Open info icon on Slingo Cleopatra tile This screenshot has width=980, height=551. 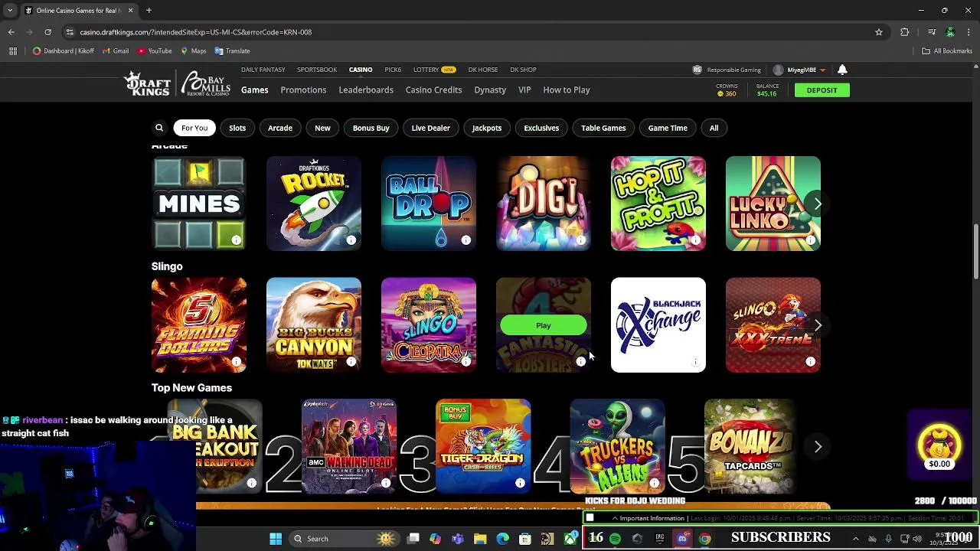pos(466,362)
